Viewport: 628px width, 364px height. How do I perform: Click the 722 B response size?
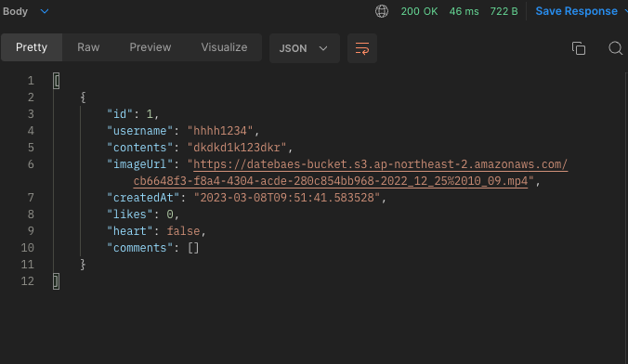504,11
